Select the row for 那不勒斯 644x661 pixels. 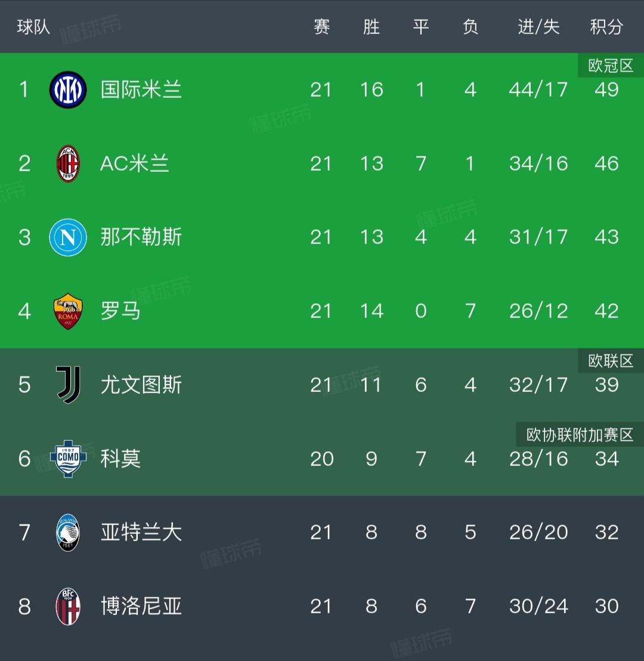[322, 237]
